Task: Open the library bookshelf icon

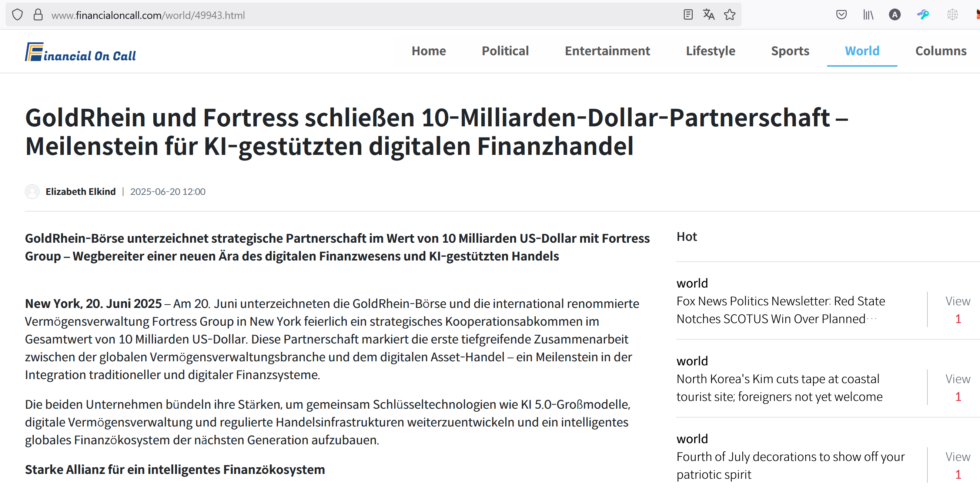Action: click(868, 15)
